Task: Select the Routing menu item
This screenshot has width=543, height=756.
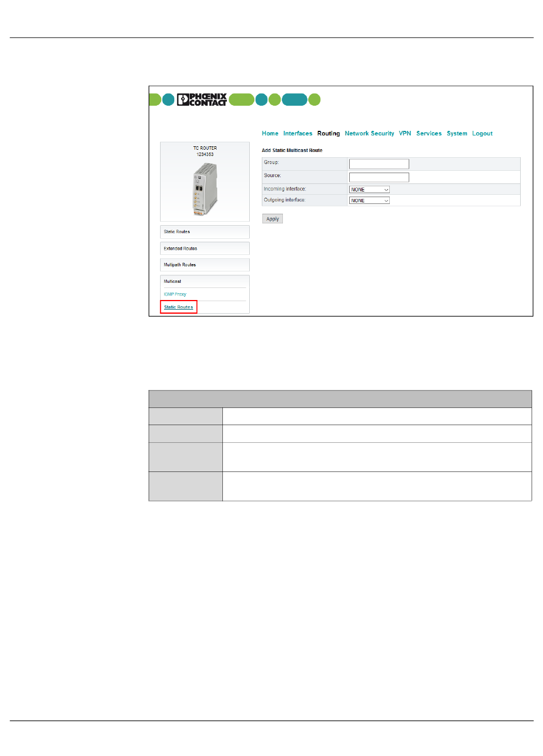Action: pyautogui.click(x=329, y=134)
